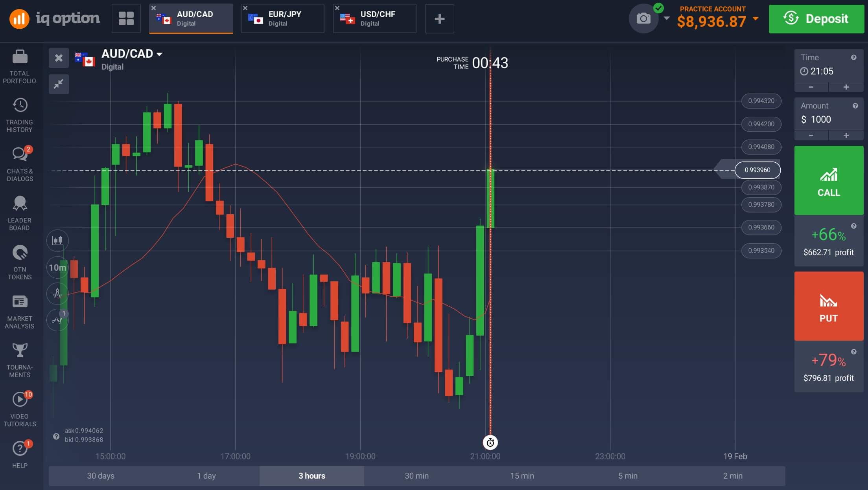Take a chart screenshot with camera icon
868x490 pixels.
click(x=643, y=18)
